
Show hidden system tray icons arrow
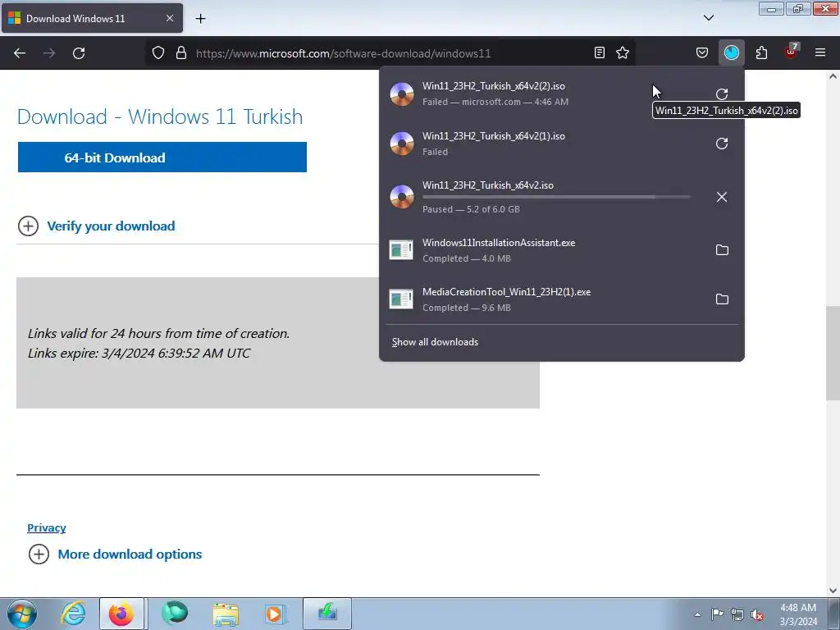697,614
